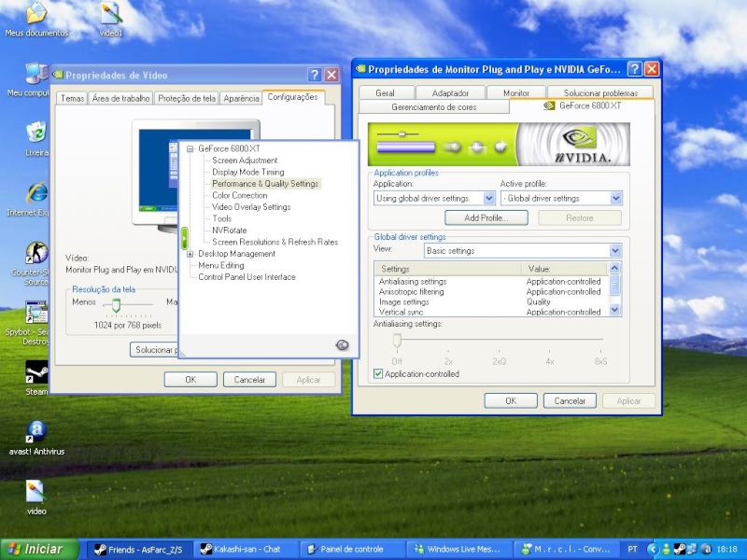Collapse the GeForce 6800 XT tree node
This screenshot has width=747, height=560.
coord(190,149)
